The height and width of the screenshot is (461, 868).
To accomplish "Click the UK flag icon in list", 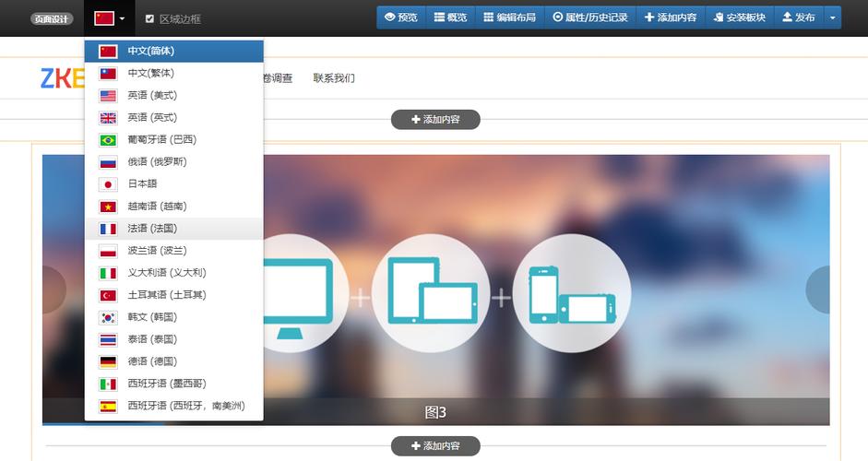I will 108,118.
